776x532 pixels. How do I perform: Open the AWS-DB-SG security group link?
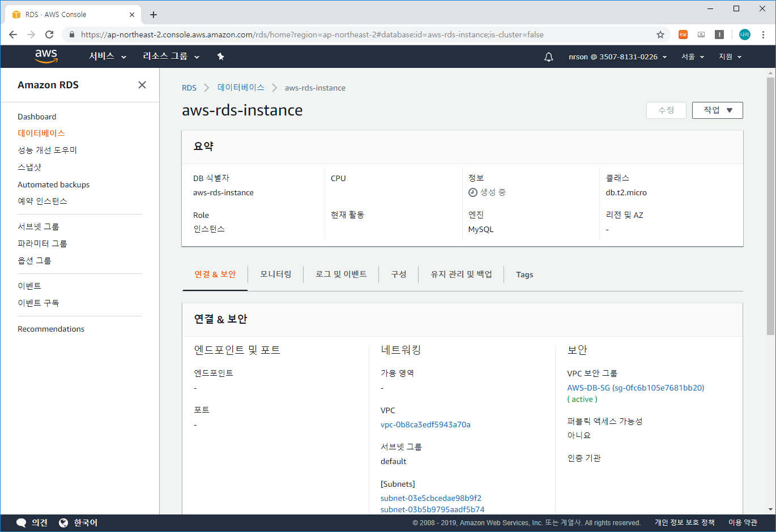(636, 388)
